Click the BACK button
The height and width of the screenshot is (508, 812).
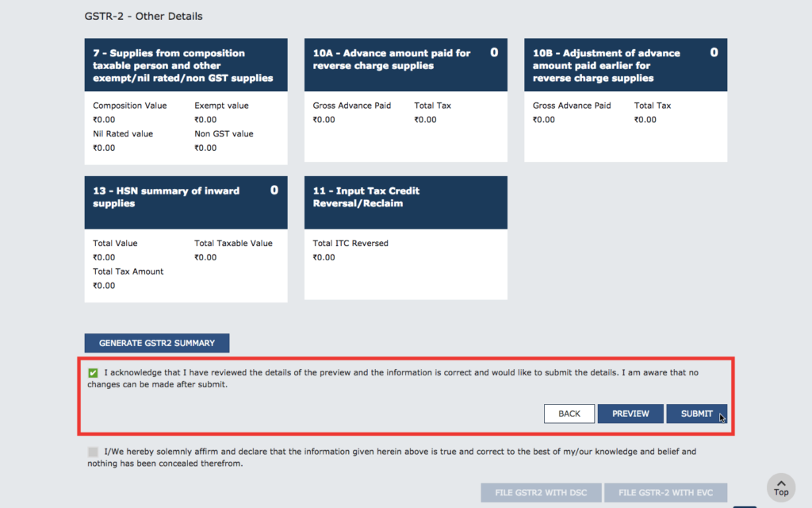click(x=569, y=414)
